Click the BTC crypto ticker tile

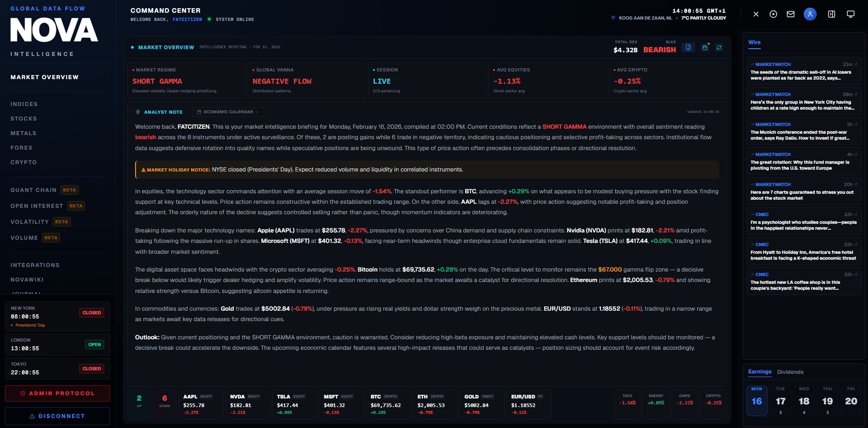(x=389, y=404)
